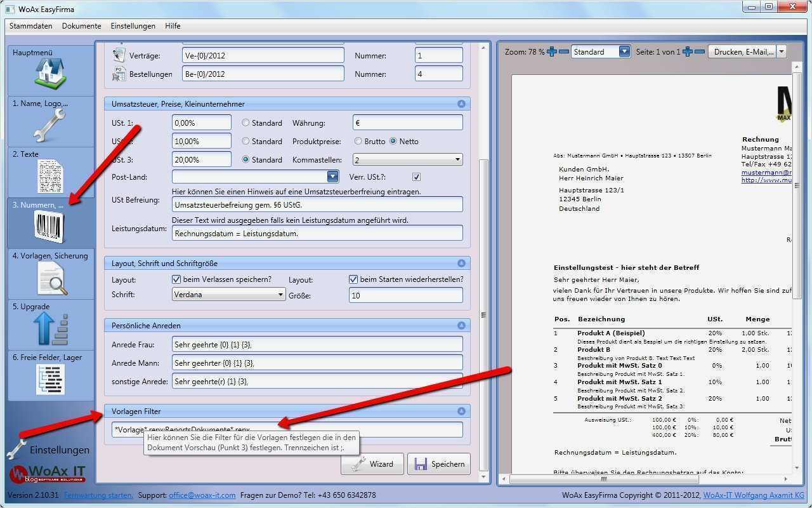Open the Kommastellen dropdown

tap(408, 160)
